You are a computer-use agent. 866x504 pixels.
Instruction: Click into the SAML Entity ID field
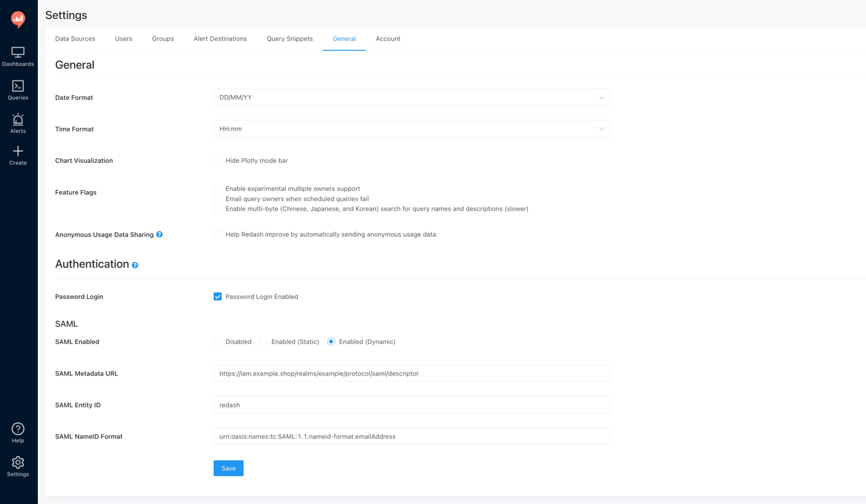pos(412,405)
